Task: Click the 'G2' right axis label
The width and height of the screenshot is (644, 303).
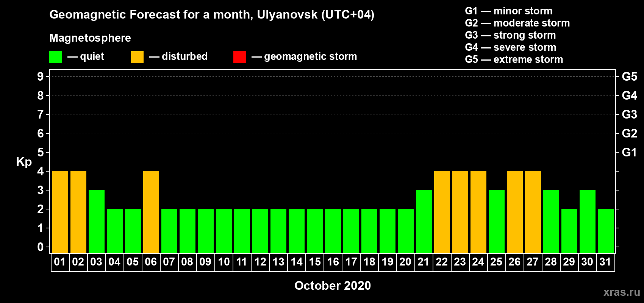Action: point(630,133)
